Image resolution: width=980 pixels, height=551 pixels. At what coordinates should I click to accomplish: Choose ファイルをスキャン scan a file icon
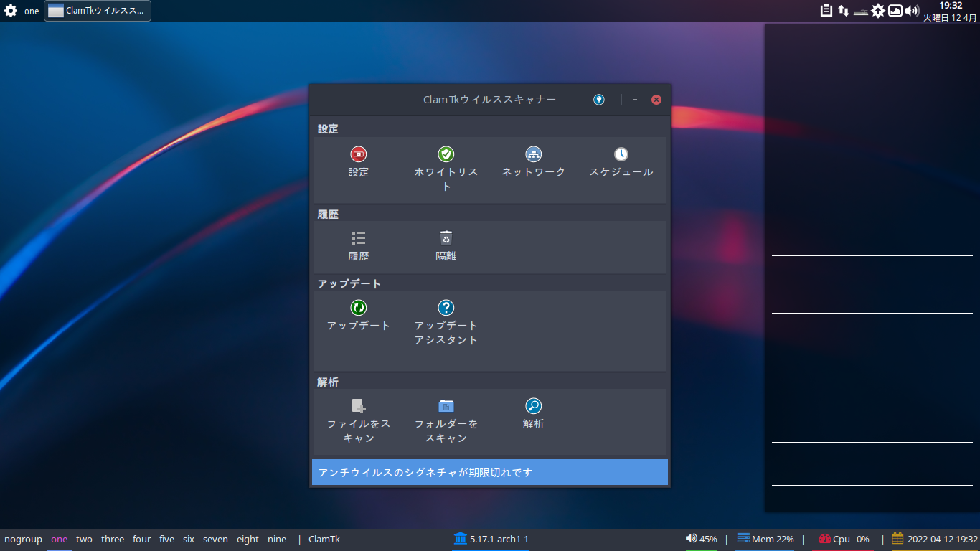[x=359, y=406]
